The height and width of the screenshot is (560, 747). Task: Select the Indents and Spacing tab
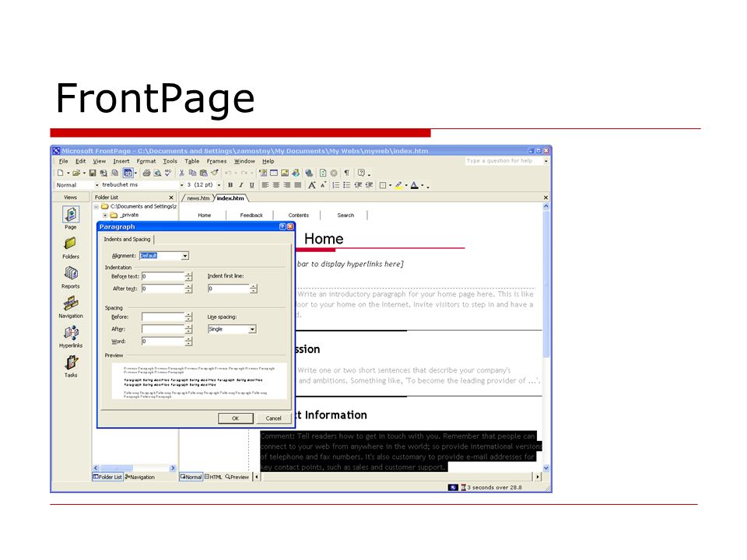tap(127, 239)
